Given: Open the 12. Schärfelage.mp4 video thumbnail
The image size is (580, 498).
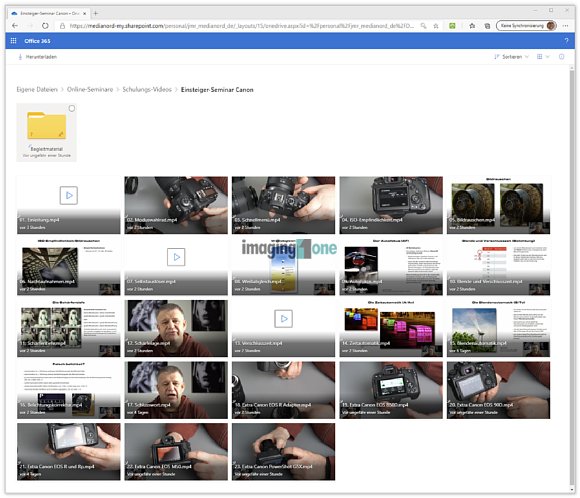Looking at the screenshot, I should click(x=176, y=329).
